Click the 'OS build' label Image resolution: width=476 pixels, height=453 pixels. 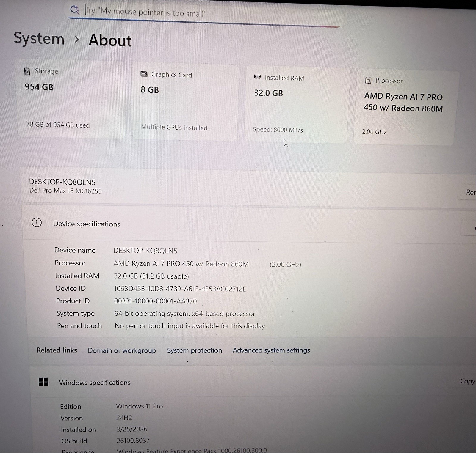tap(74, 441)
